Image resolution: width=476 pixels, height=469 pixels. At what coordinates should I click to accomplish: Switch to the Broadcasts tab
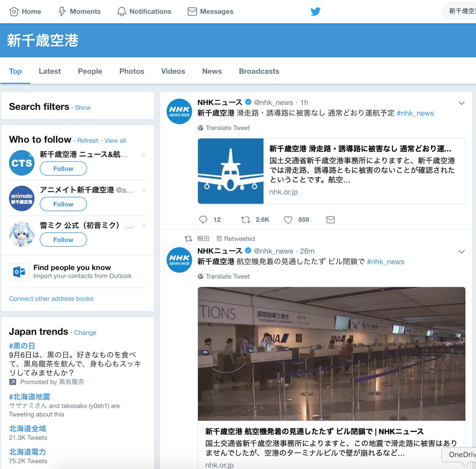[x=259, y=71]
